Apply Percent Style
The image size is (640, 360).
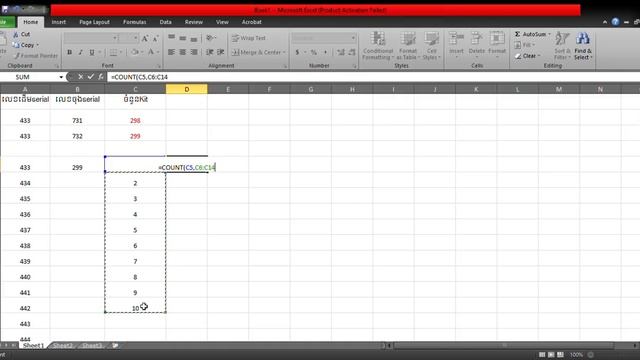(313, 52)
